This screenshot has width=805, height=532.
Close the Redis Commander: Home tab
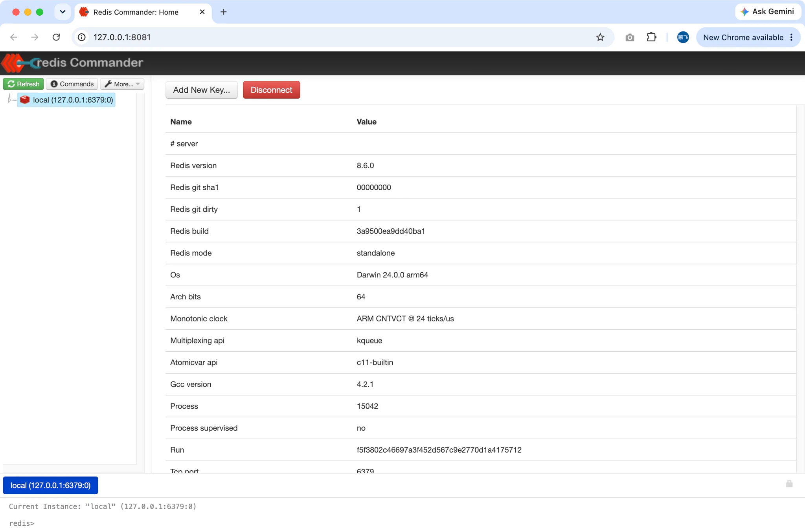202,12
